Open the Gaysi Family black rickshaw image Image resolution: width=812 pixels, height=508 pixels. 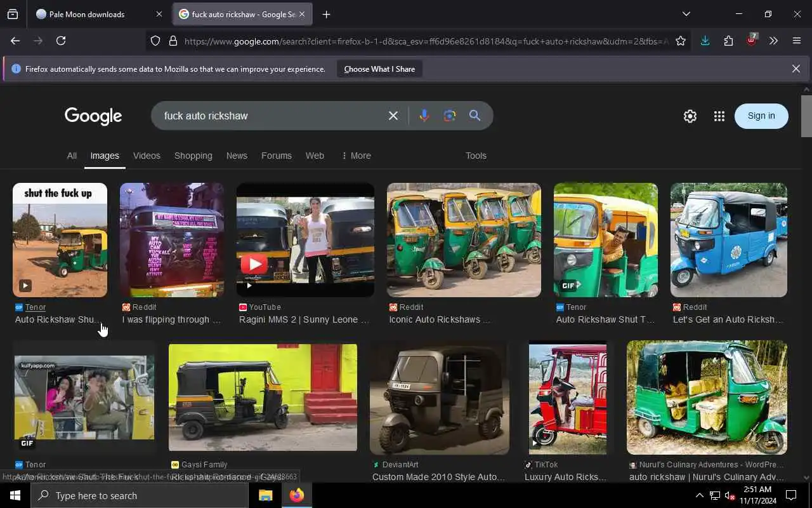pyautogui.click(x=263, y=398)
